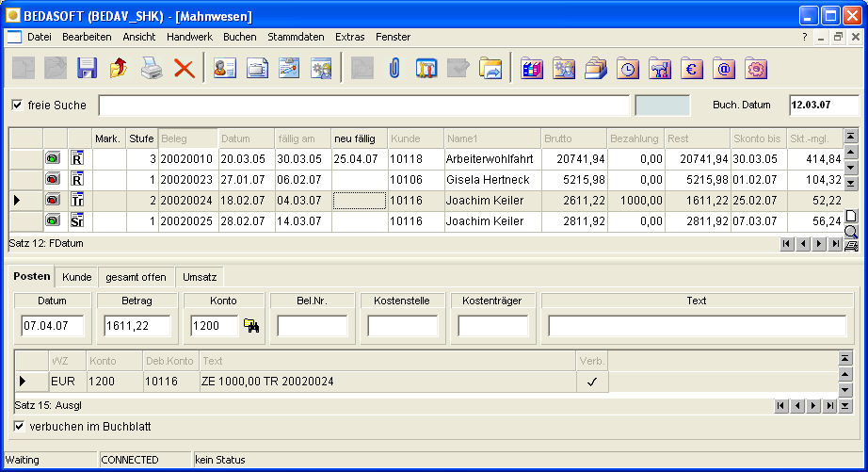Open the stacked folders icon
Viewport: 868px width, 472px height.
596,69
